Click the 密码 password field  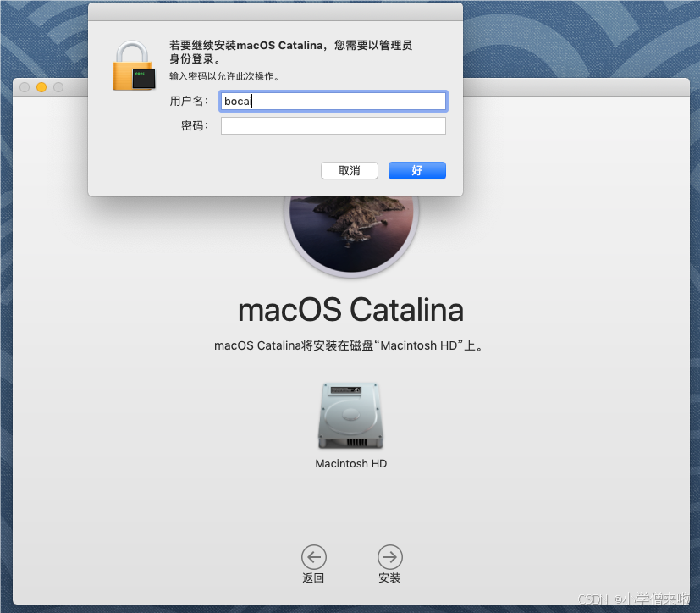pyautogui.click(x=333, y=126)
